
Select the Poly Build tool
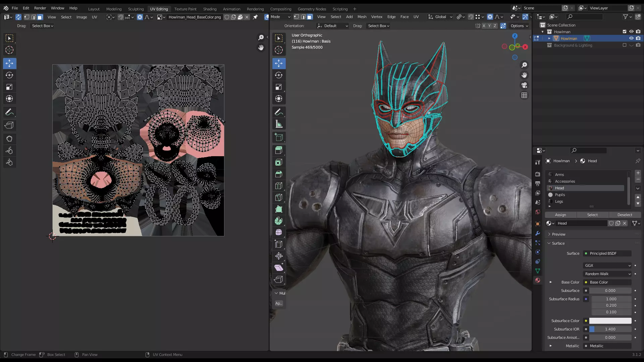279,209
